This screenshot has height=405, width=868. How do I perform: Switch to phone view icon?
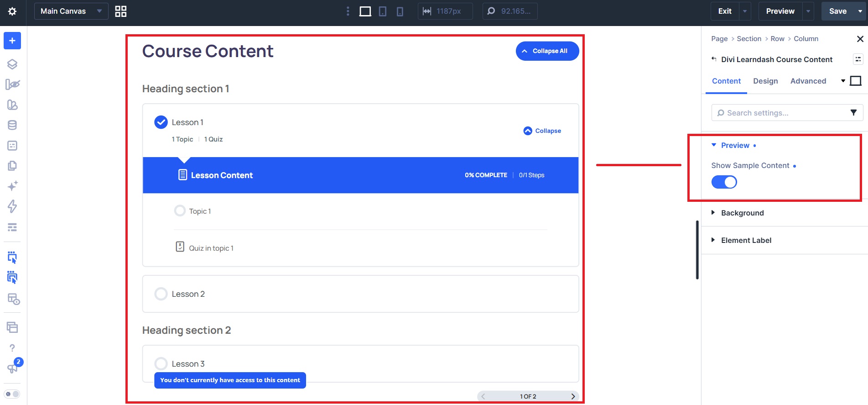(400, 11)
